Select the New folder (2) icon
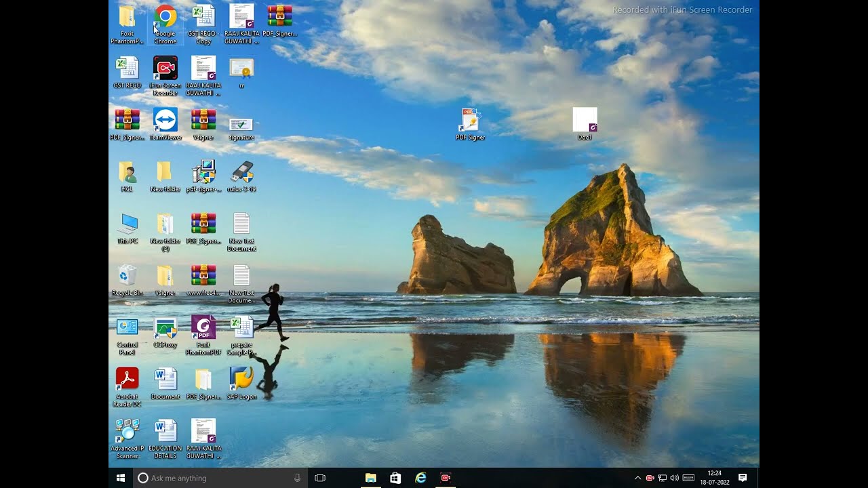The height and width of the screenshot is (488, 868). coord(165,232)
